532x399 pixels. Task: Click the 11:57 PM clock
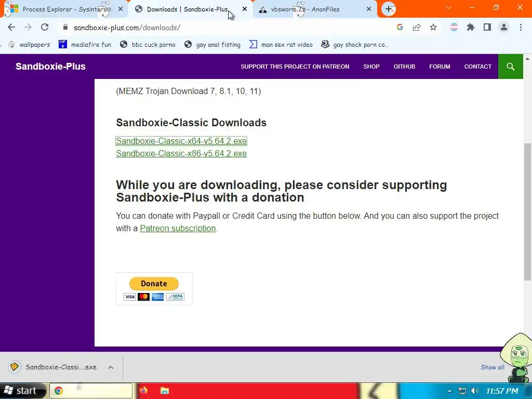502,391
